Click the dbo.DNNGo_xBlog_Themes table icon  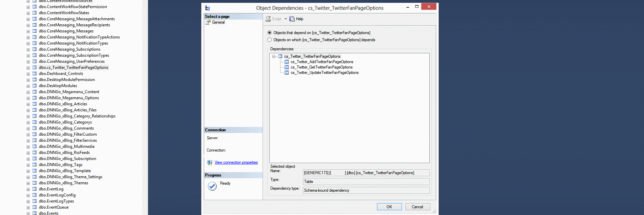[x=34, y=183]
